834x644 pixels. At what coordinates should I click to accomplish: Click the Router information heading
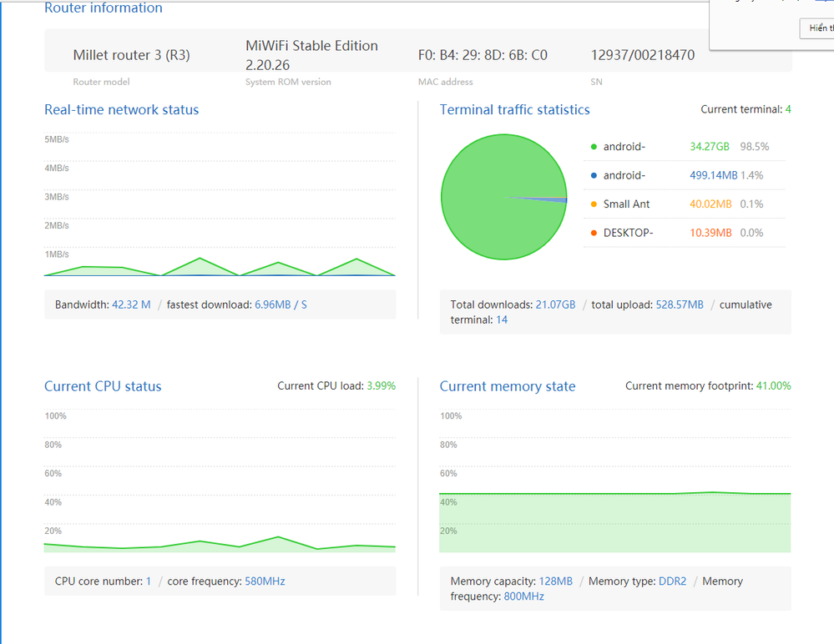pos(104,8)
